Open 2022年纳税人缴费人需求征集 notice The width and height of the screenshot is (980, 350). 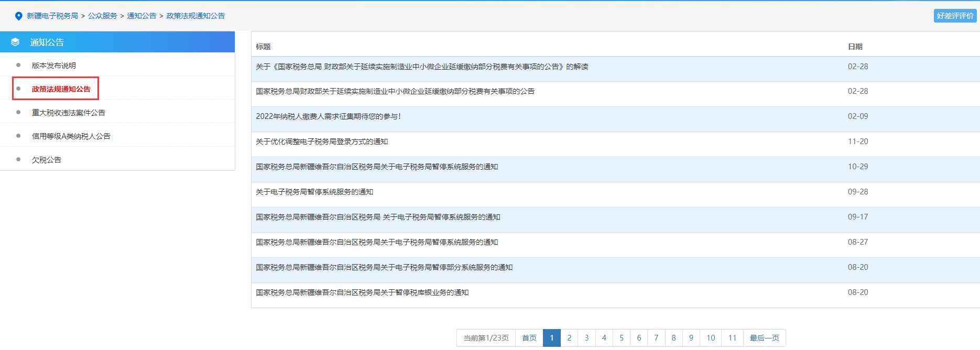click(x=329, y=116)
